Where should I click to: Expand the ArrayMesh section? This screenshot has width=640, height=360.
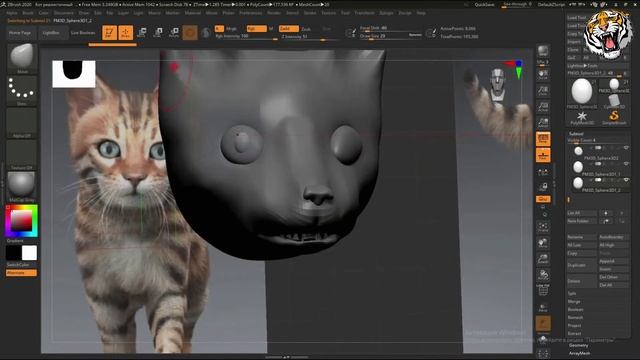pyautogui.click(x=579, y=353)
